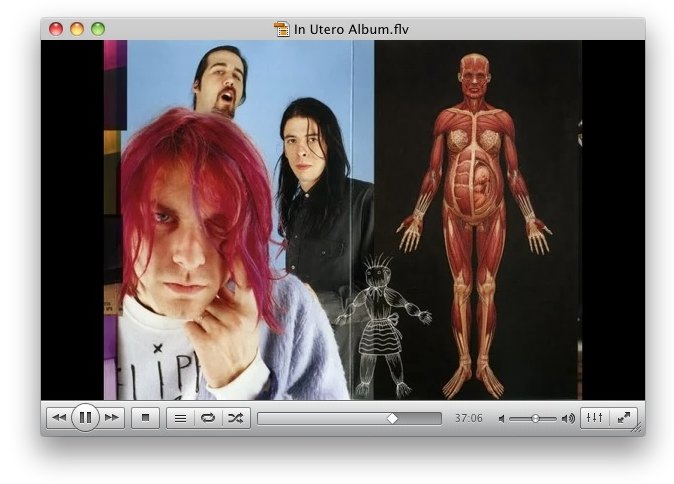This screenshot has width=674, height=484.
Task: Set full volume with loud speaker icon
Action: 568,418
